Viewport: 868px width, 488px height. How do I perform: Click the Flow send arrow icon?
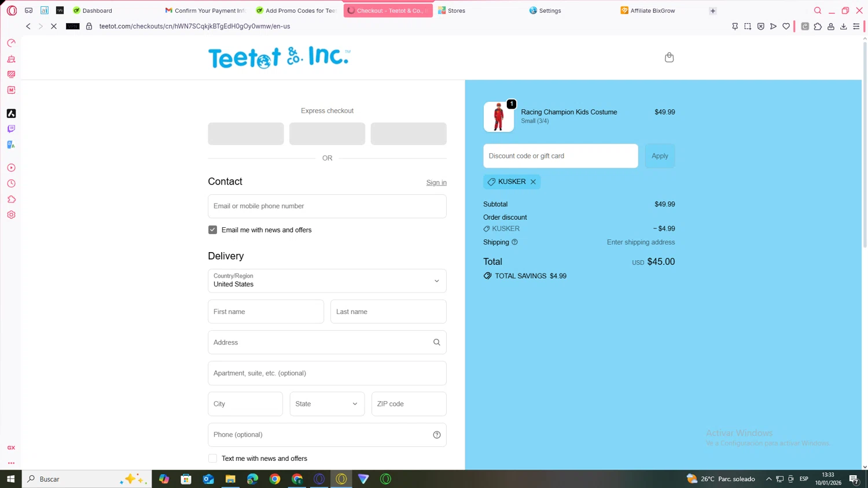pos(773,26)
